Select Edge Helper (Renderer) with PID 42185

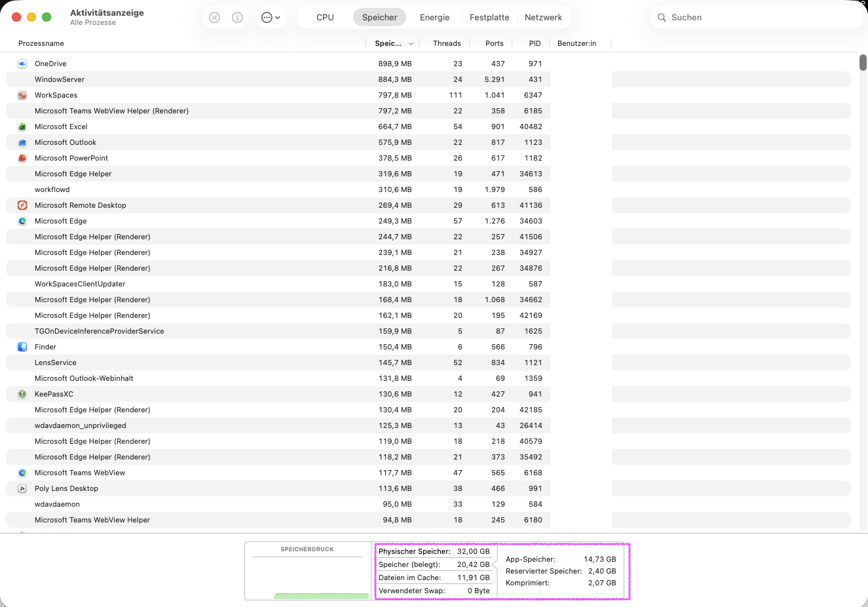[428, 410]
